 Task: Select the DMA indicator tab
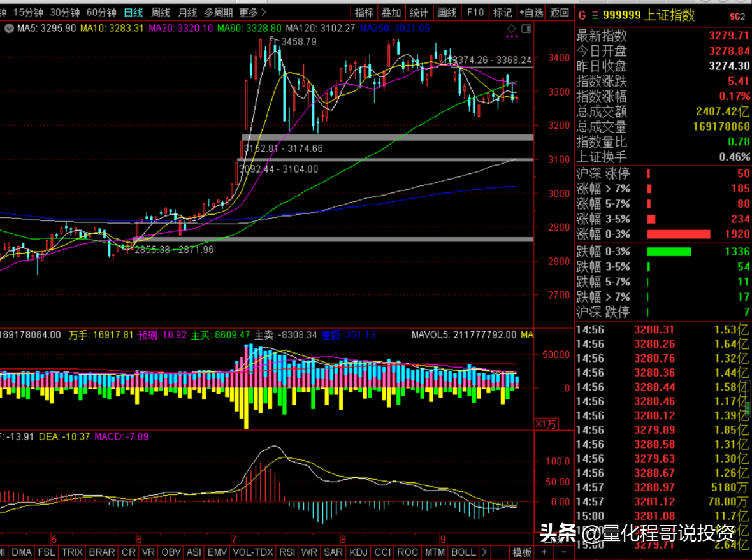pos(22,552)
